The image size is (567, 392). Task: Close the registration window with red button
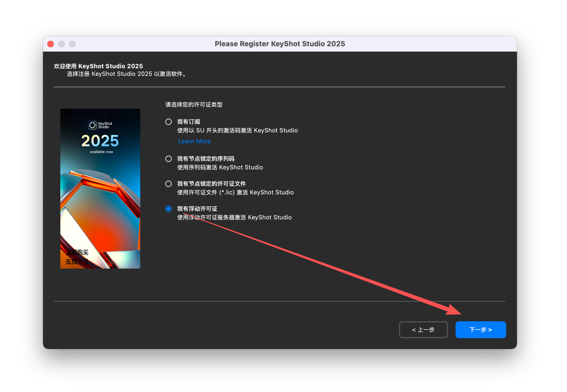(51, 44)
